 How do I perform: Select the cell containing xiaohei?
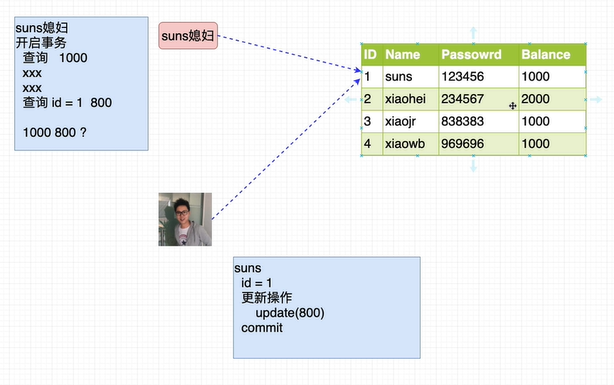(410, 99)
